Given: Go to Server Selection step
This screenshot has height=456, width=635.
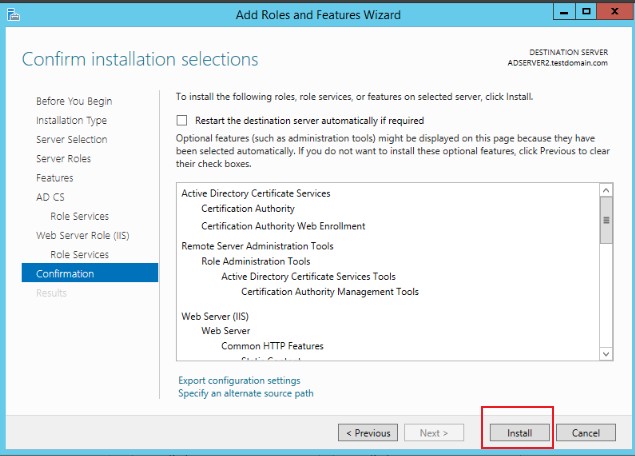Looking at the screenshot, I should tap(72, 139).
